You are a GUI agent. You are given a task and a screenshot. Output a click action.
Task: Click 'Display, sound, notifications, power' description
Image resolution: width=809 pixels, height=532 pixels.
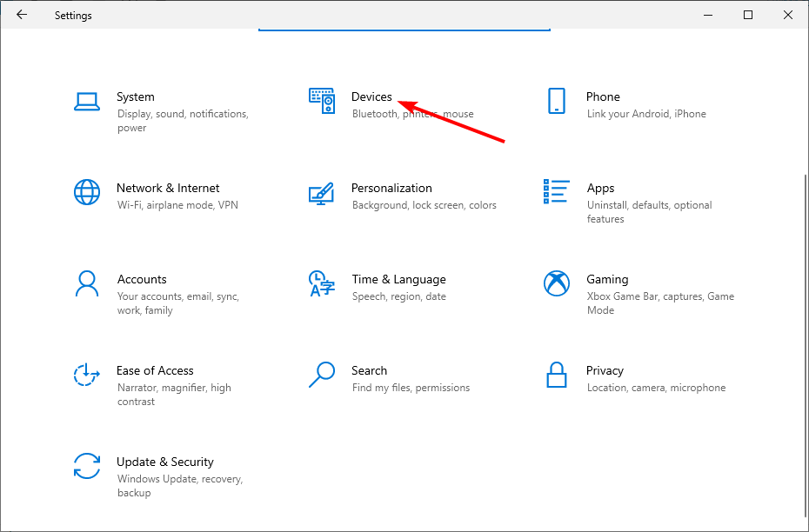183,121
